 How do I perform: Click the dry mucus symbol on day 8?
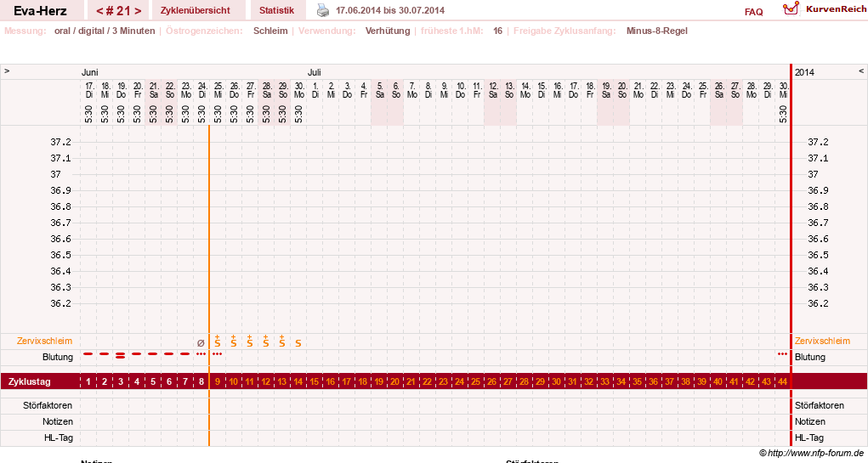[201, 343]
